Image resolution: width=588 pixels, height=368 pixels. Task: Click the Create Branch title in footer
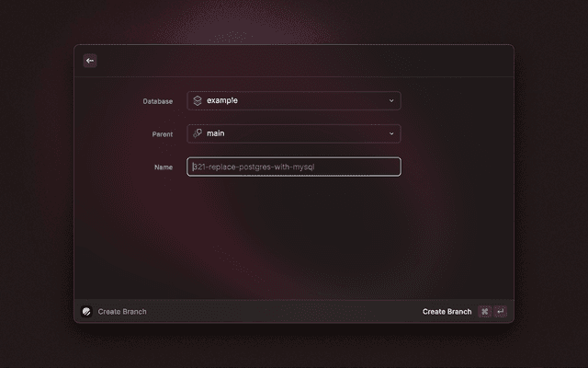[122, 312]
